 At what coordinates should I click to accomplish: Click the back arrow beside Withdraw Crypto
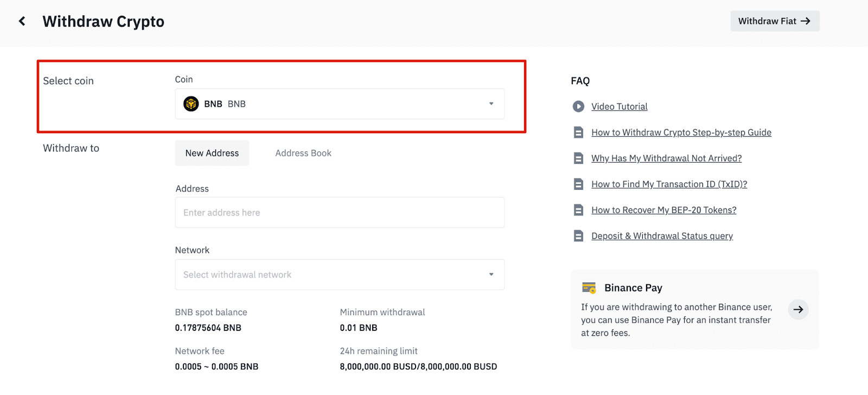click(22, 21)
